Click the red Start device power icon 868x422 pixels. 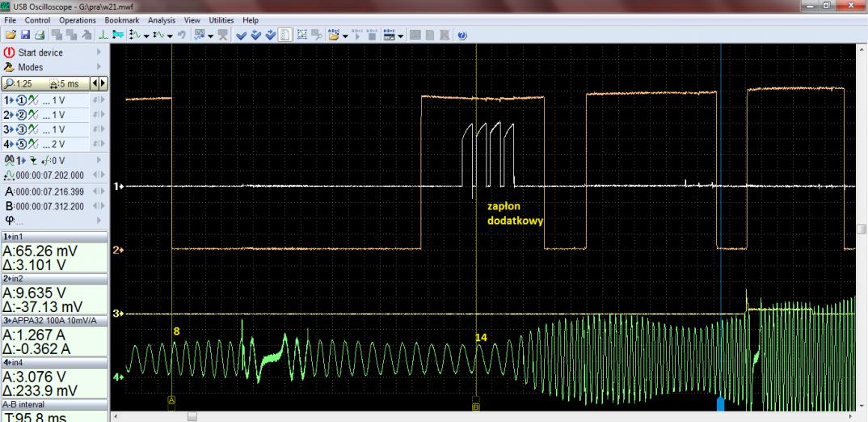pyautogui.click(x=10, y=53)
